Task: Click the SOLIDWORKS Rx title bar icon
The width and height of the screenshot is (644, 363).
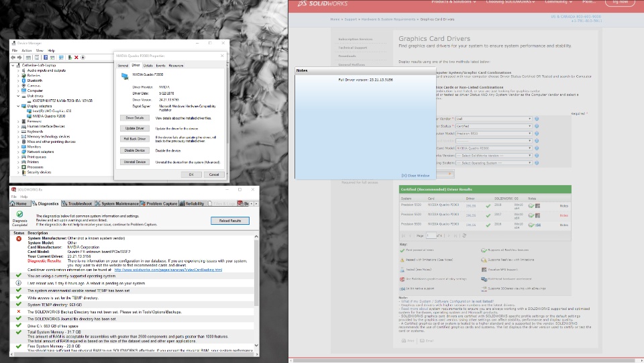Action: click(x=13, y=190)
